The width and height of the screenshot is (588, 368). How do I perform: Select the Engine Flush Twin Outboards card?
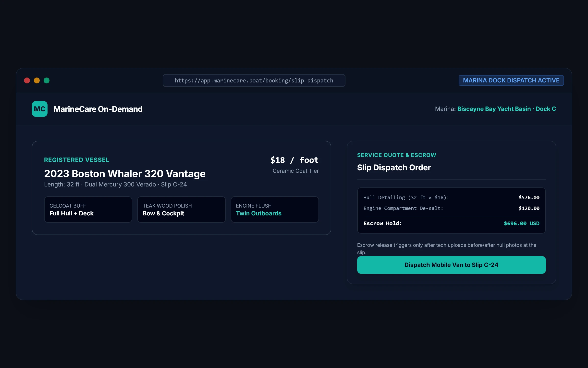pos(275,210)
